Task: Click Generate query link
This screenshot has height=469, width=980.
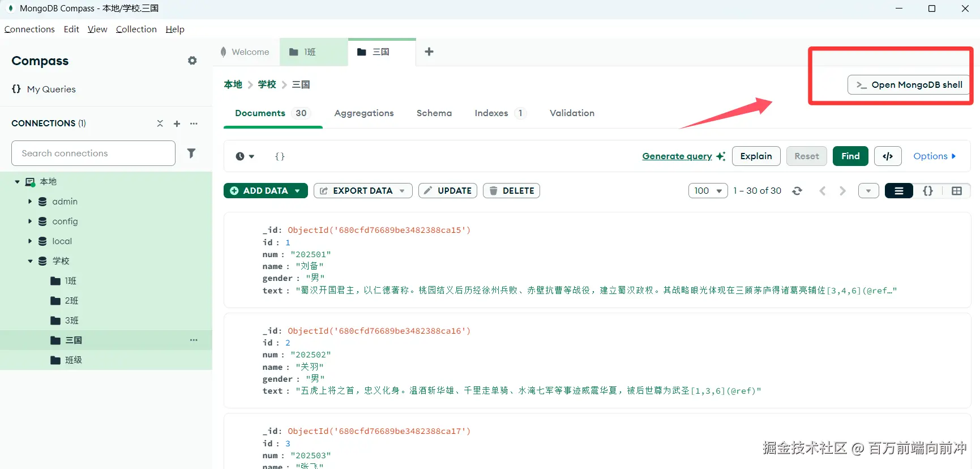Action: pyautogui.click(x=677, y=156)
